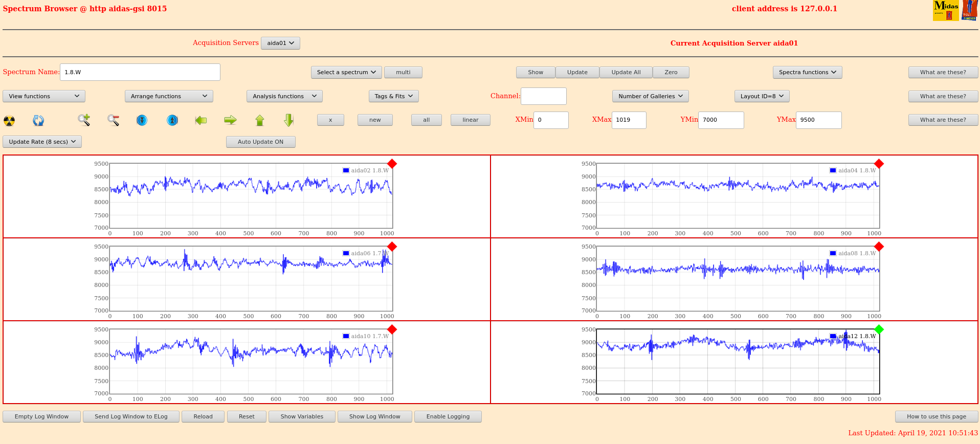Zoom out with the magnifier minus icon

[x=113, y=120]
